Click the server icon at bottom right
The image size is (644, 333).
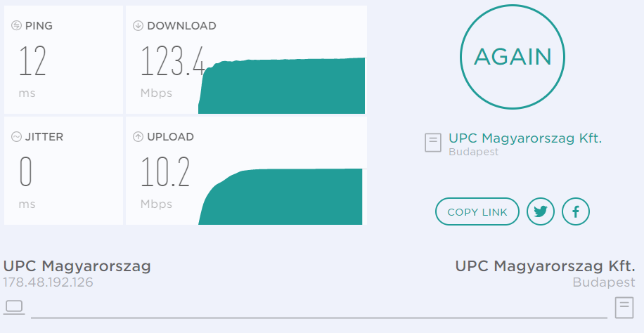[624, 308]
